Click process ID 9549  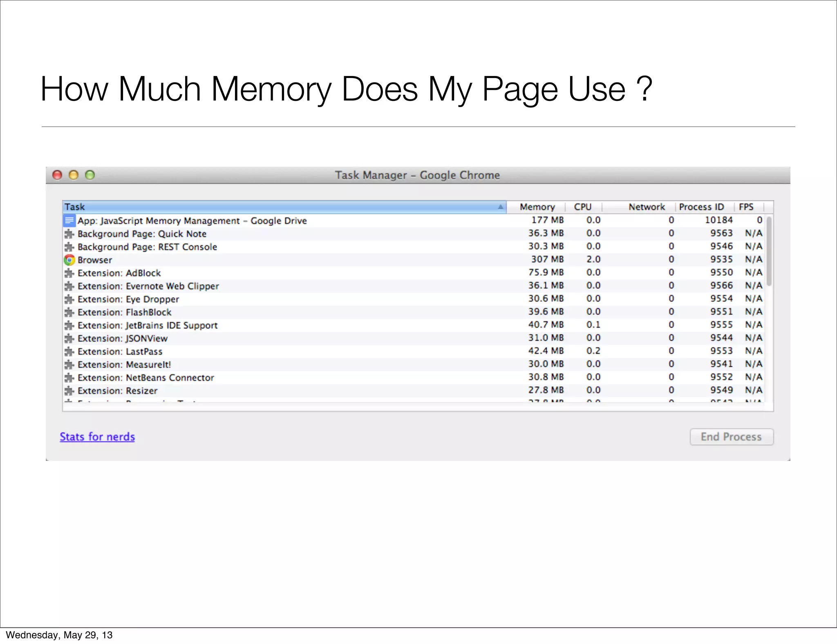(x=722, y=390)
